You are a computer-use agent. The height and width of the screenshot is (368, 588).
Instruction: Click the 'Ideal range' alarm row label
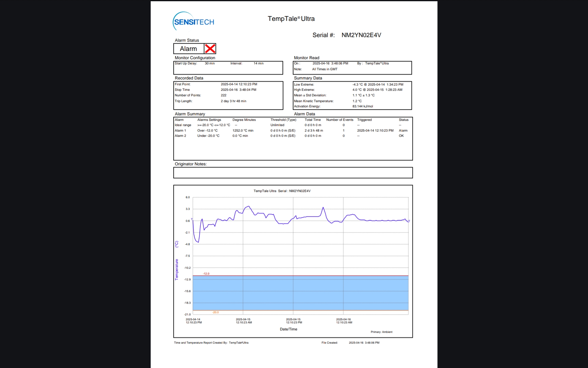[x=183, y=125]
